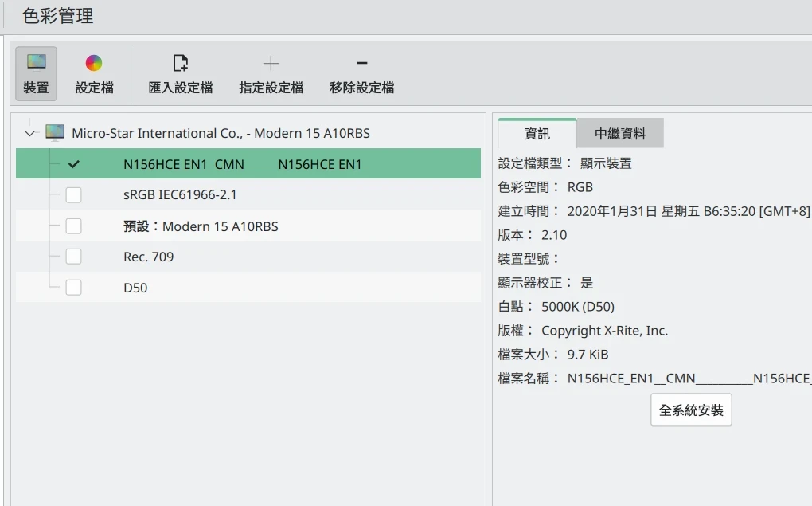812x506 pixels.
Task: Click the 色彩管理 window title
Action: (x=58, y=16)
